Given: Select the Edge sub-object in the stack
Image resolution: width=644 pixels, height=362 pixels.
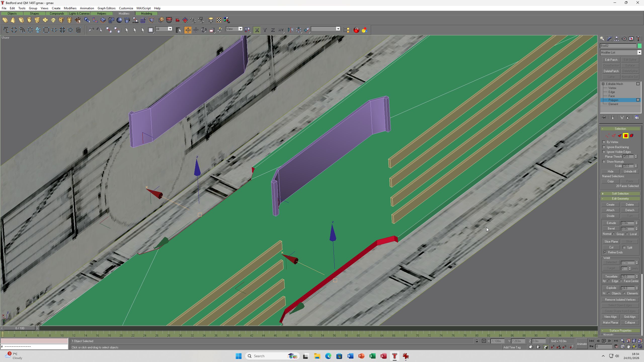Looking at the screenshot, I should (612, 92).
